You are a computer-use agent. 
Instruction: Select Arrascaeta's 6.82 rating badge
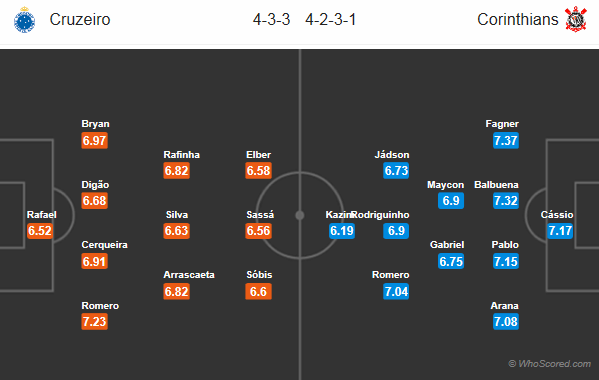[x=176, y=291]
